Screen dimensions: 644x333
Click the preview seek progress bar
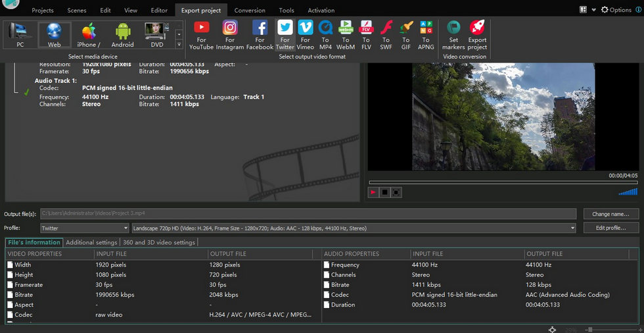(503, 182)
